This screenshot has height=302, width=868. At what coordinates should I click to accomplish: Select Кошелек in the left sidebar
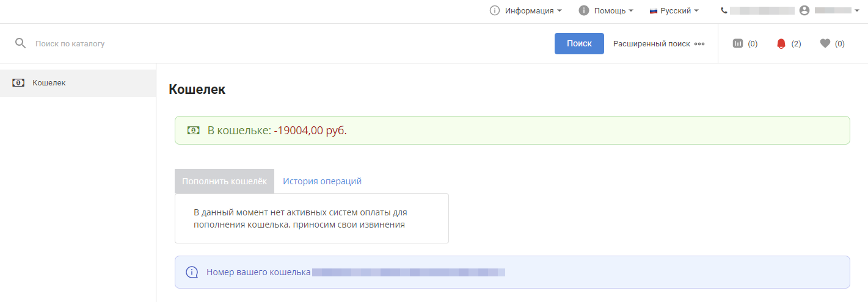(x=49, y=83)
